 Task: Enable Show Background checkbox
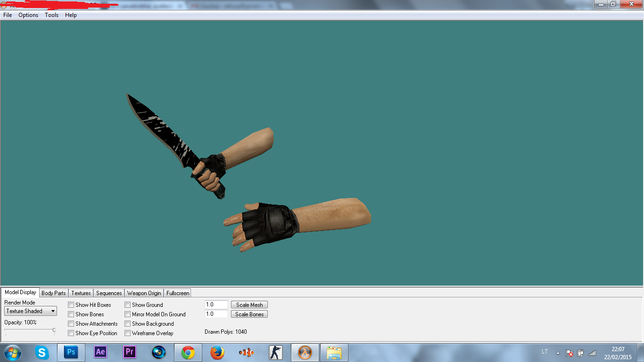click(x=127, y=324)
